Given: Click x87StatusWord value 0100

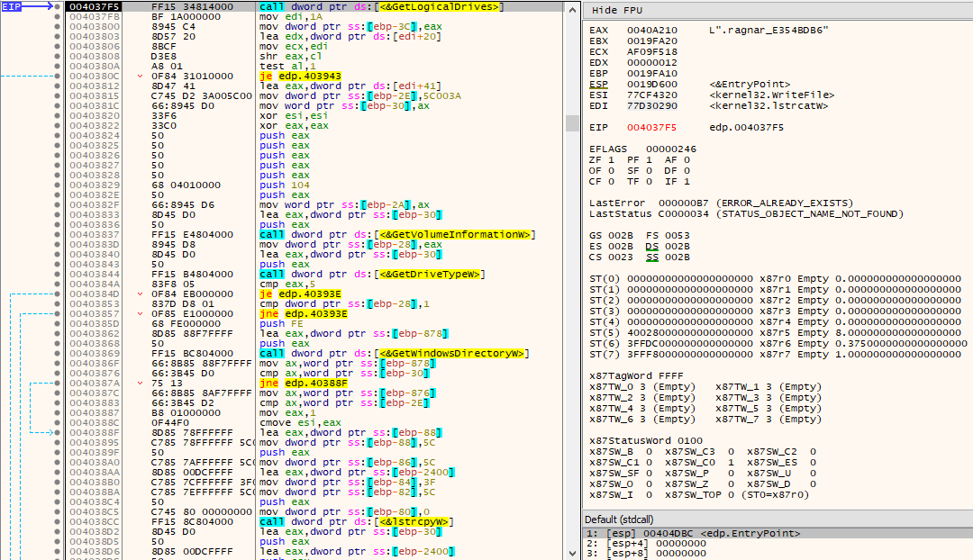Looking at the screenshot, I should click(x=690, y=441).
